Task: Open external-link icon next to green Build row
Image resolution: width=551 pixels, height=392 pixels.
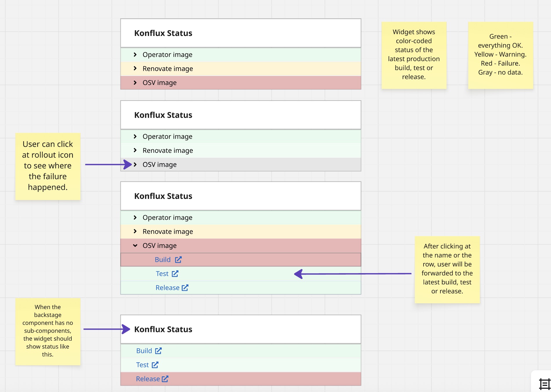Action: pos(158,351)
